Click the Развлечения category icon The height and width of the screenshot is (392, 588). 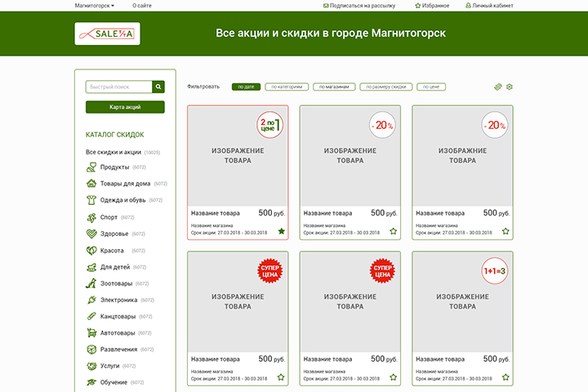click(x=91, y=350)
